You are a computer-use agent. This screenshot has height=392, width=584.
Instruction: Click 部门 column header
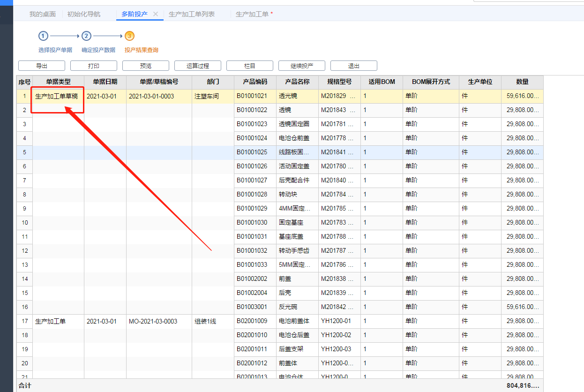[x=213, y=82]
